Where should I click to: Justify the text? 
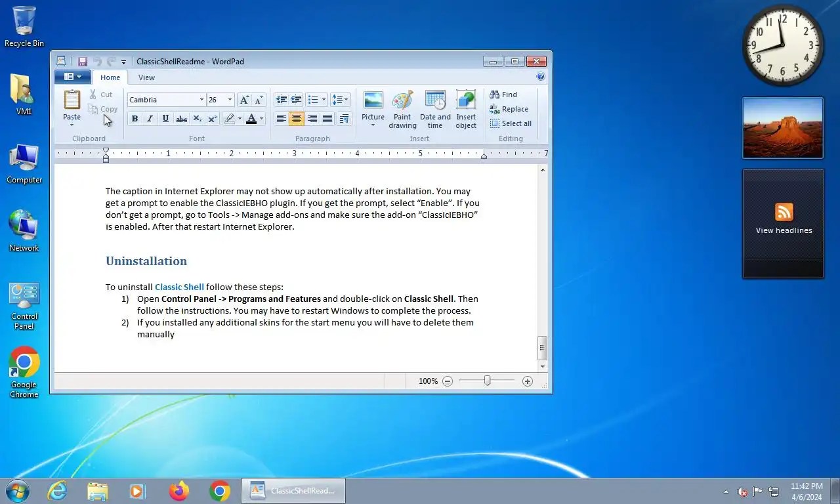(x=327, y=119)
